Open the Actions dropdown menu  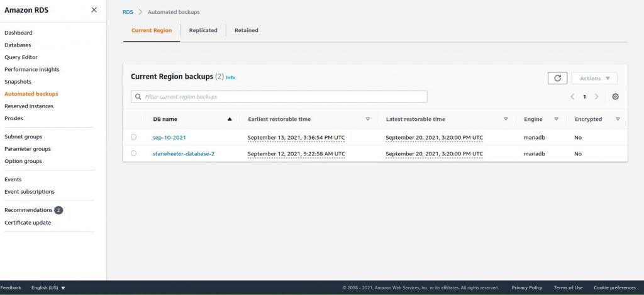[x=594, y=78]
